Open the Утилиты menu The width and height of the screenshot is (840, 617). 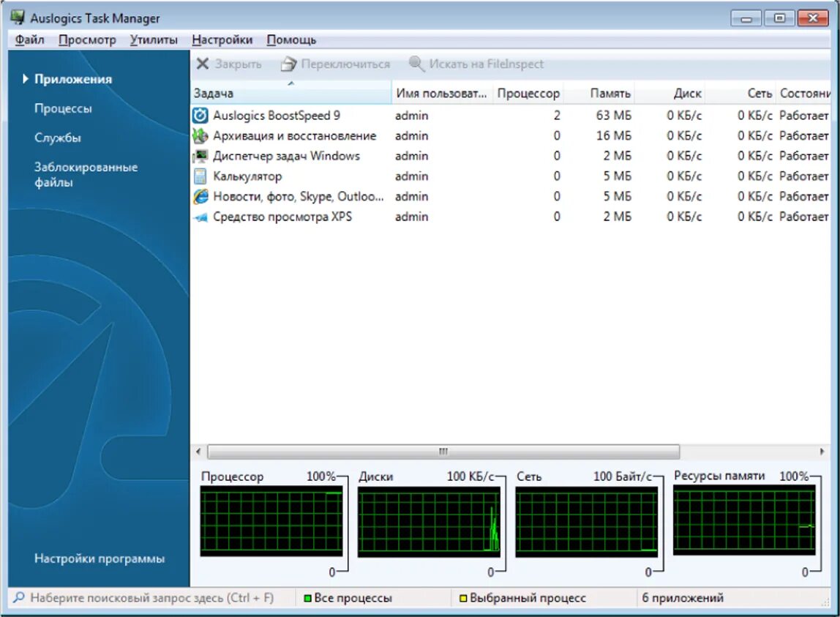click(154, 40)
